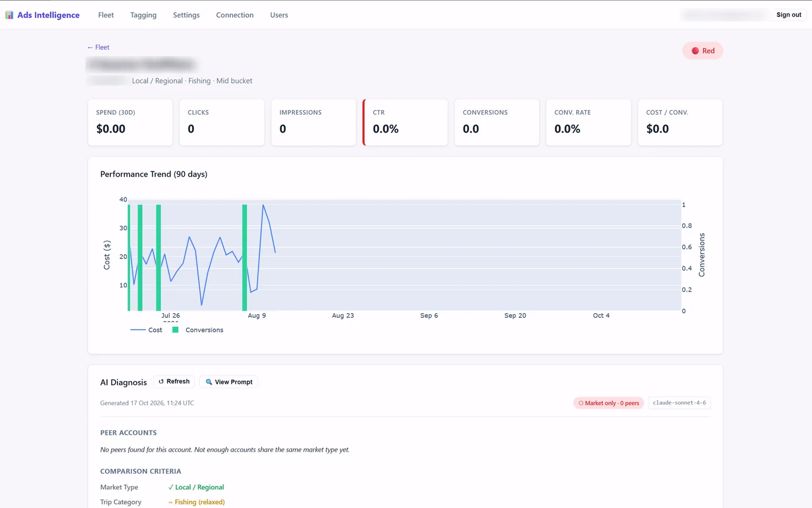Open the Connection menu item
This screenshot has height=508, width=812.
pyautogui.click(x=235, y=15)
